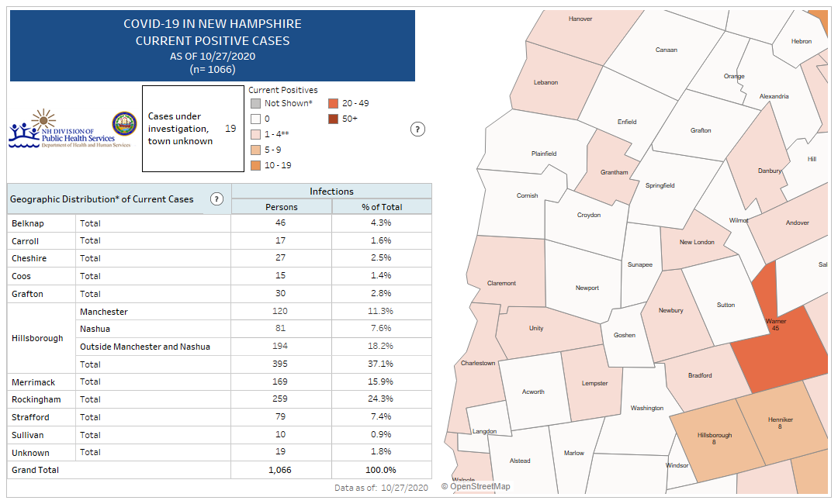Screen dimensions: 838x504
Task: Select the Rockingham county row label
Action: point(30,399)
